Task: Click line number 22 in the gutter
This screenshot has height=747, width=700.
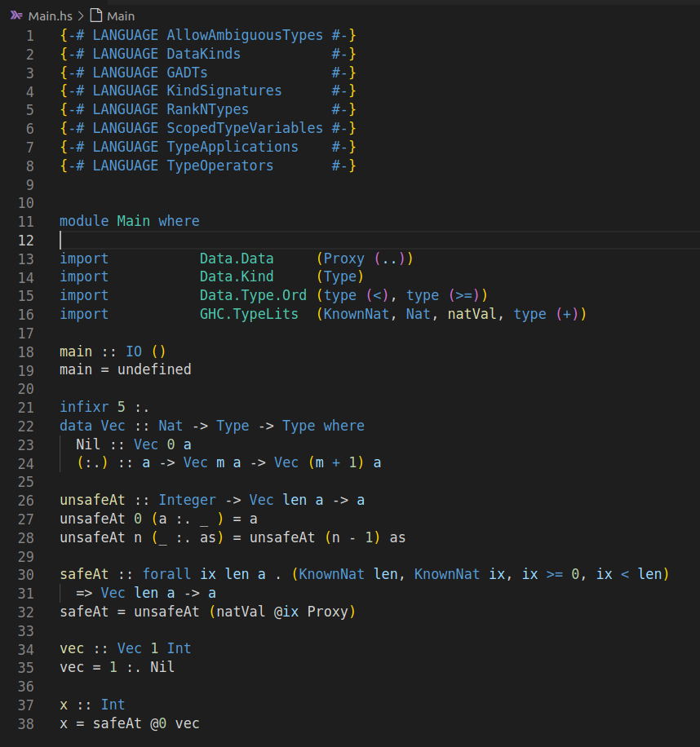Action: coord(26,427)
